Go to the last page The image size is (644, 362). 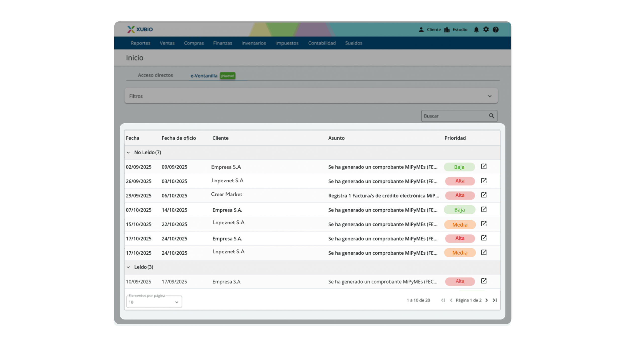(x=495, y=300)
